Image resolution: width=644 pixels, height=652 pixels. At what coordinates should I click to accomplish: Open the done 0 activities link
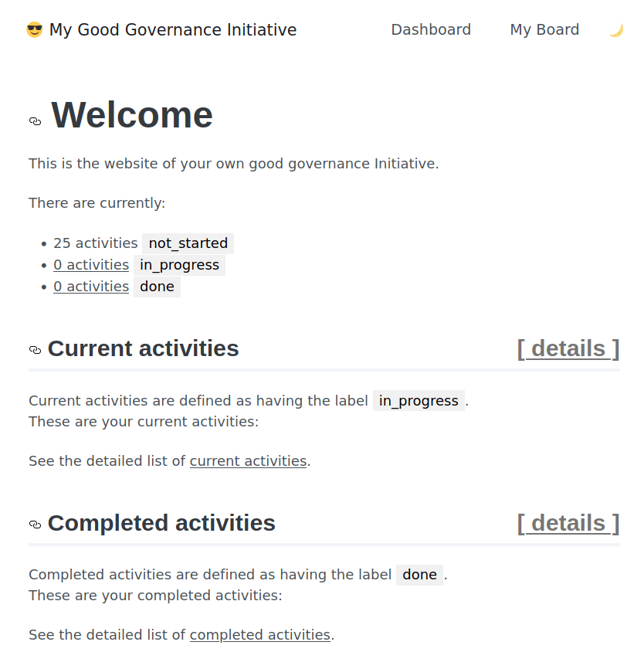[x=90, y=286]
